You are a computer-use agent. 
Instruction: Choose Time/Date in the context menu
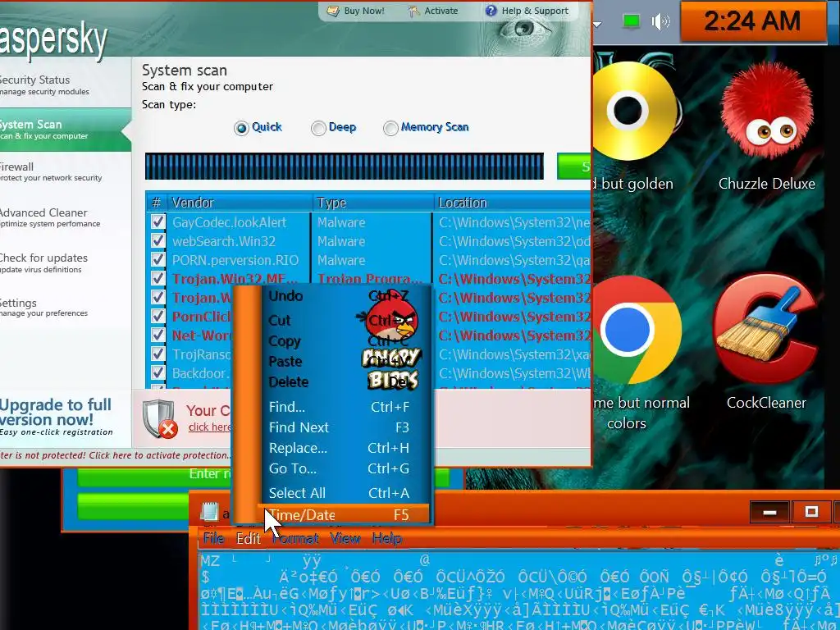pyautogui.click(x=344, y=515)
